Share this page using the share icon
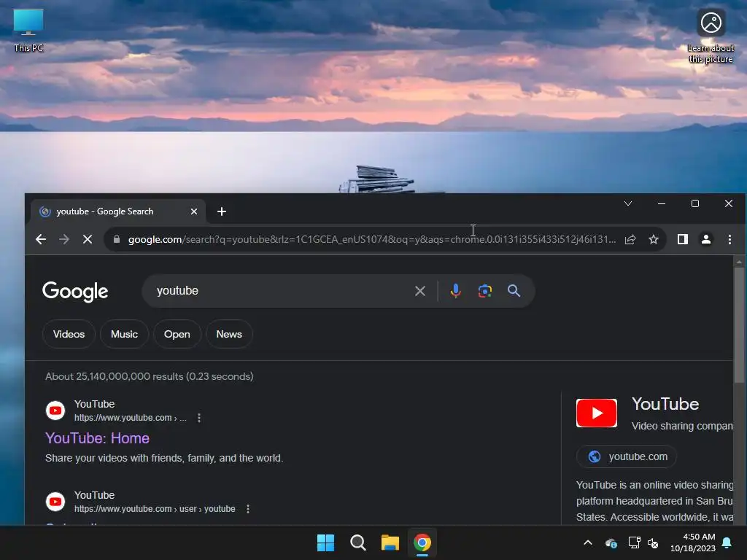747x560 pixels. [630, 239]
